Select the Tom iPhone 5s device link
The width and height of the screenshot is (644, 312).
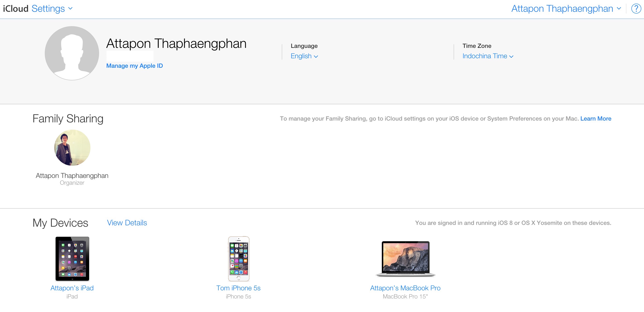click(x=238, y=288)
